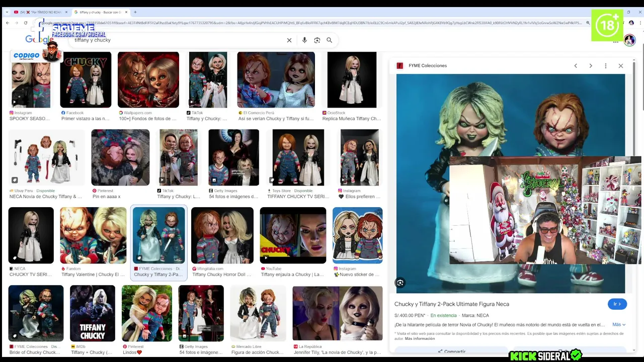This screenshot has height=362, width=644.
Task: Open the IMDb Tiffany + Chucky image
Action: [93, 313]
